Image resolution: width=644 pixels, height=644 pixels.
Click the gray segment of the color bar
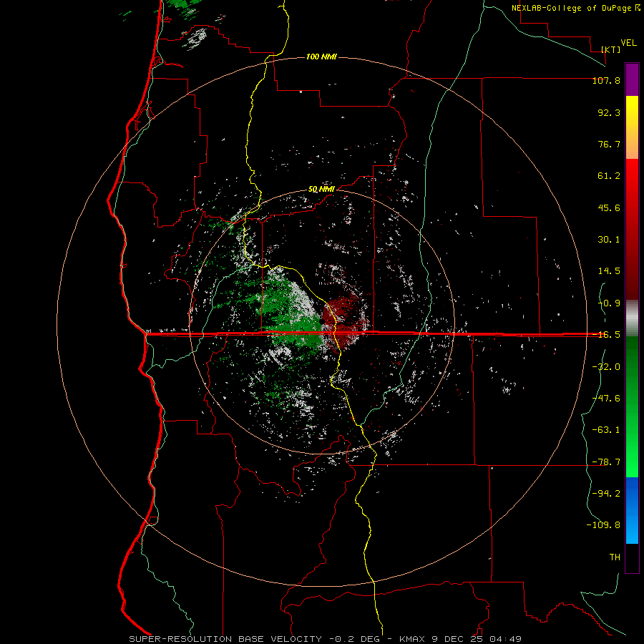[x=632, y=318]
